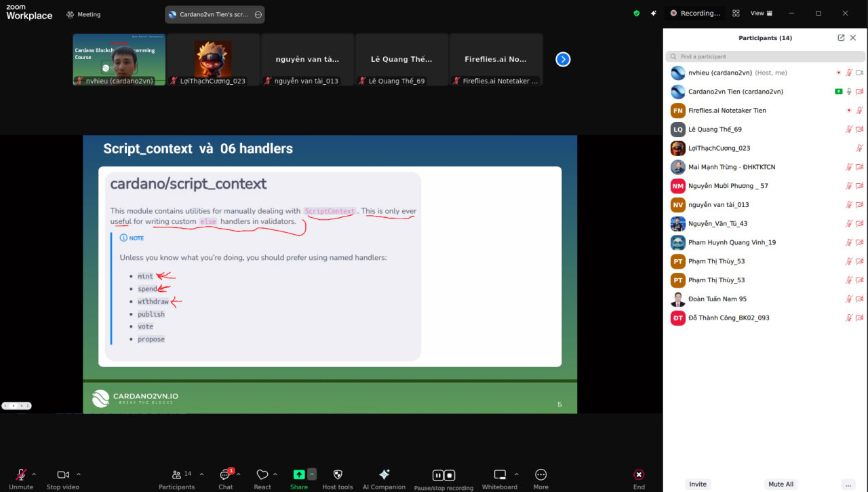
Task: Toggle video-off icon for Đỗ Thành Công_BK02_093
Action: [859, 318]
